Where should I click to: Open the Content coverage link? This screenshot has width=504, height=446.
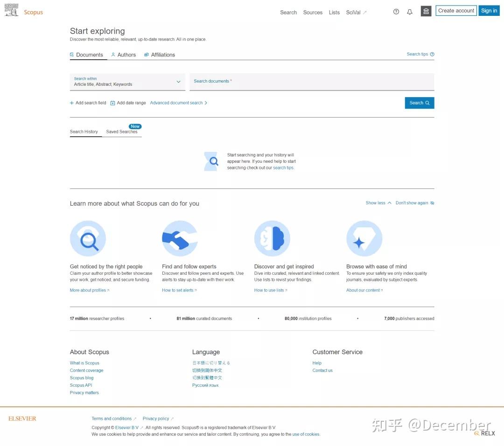click(x=86, y=370)
